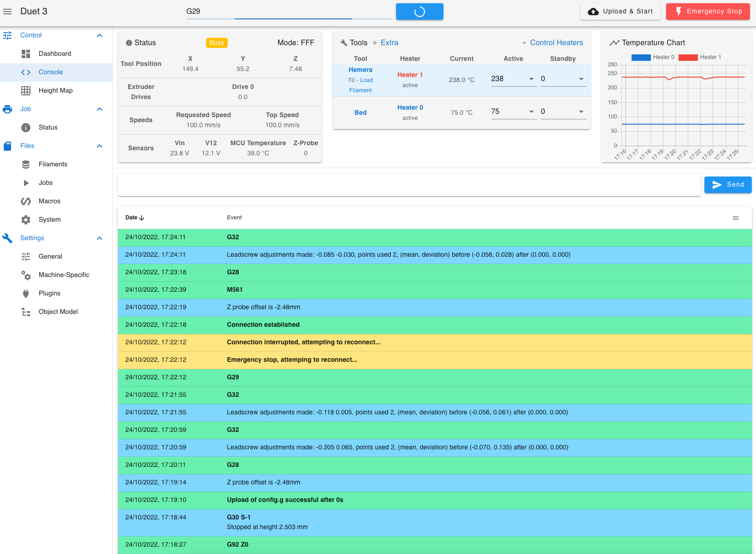
Task: Click the Plugins plug icon
Action: (26, 293)
